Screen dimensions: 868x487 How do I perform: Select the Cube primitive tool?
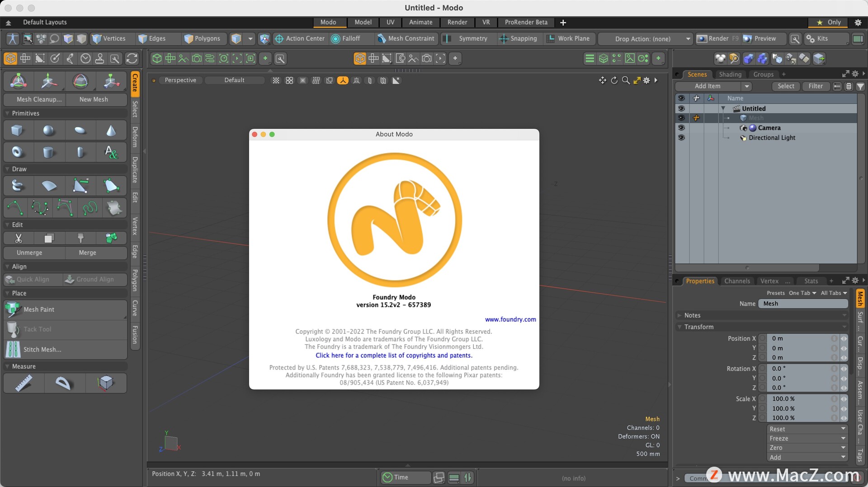pyautogui.click(x=18, y=131)
